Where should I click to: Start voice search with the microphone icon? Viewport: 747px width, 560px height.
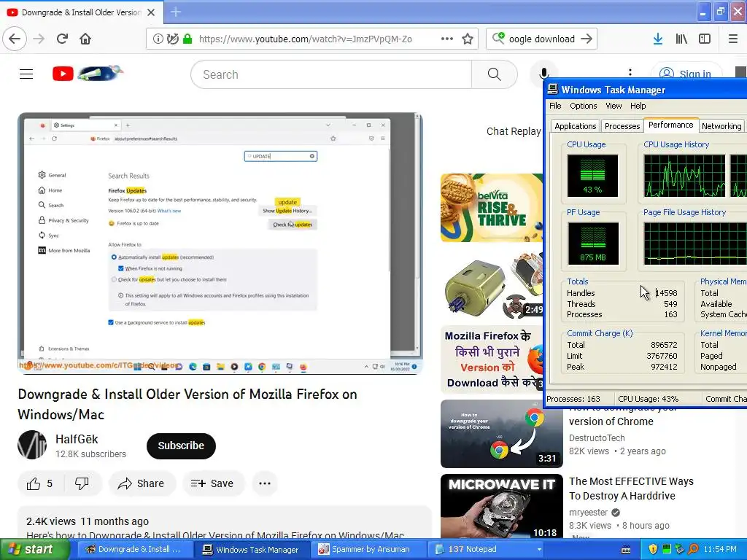coord(543,74)
